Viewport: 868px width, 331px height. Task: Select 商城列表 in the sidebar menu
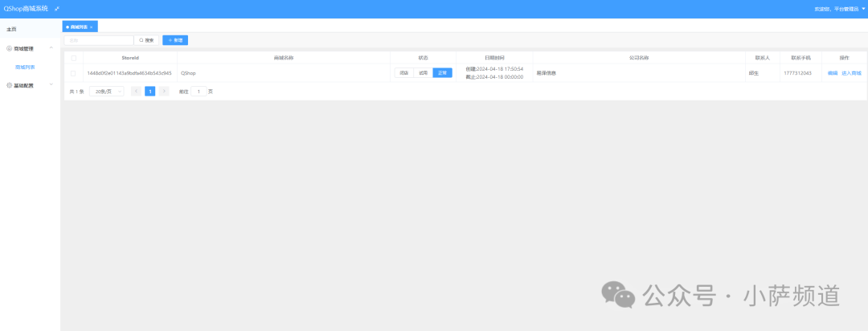(26, 67)
